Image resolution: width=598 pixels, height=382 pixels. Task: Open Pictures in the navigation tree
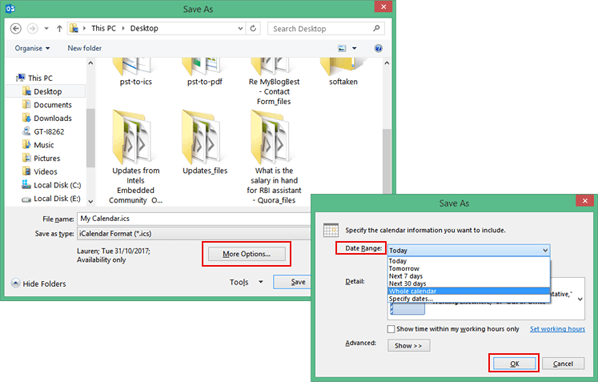(41, 158)
